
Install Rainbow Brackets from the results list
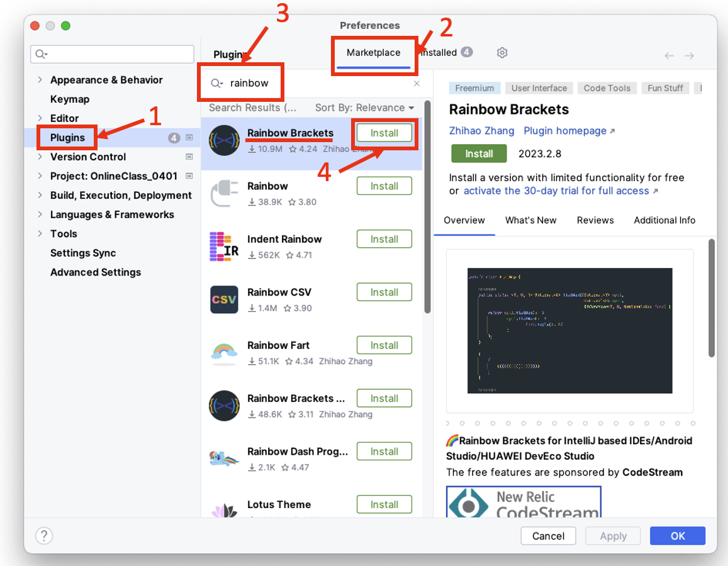(x=384, y=133)
